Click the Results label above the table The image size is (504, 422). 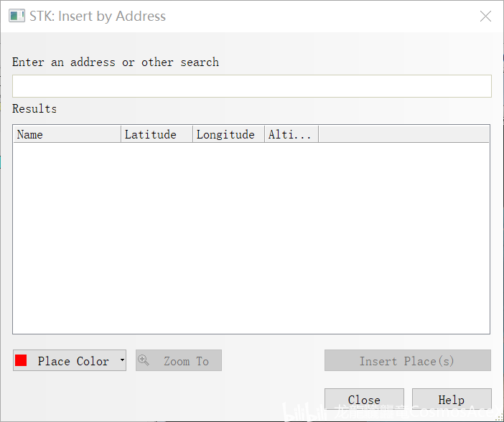(34, 109)
